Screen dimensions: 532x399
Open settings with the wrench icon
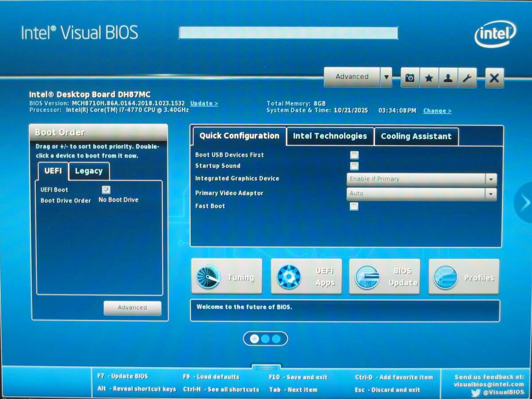[x=467, y=78]
